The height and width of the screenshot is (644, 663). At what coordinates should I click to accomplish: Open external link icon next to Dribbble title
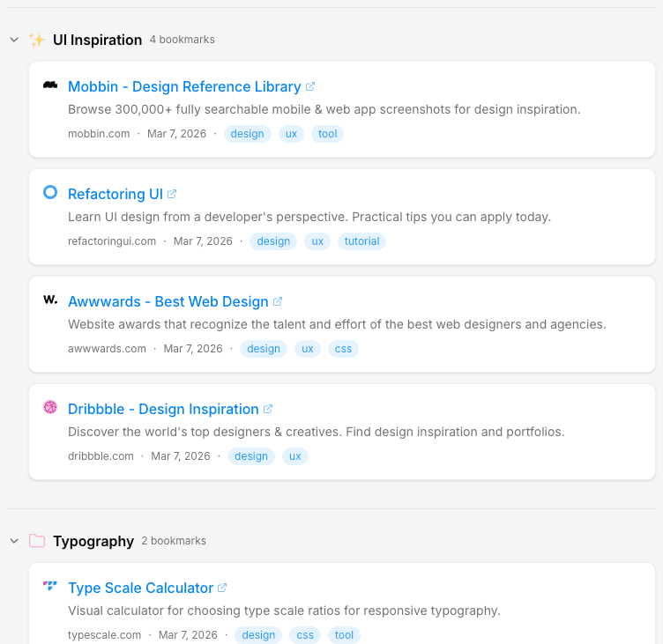point(268,409)
